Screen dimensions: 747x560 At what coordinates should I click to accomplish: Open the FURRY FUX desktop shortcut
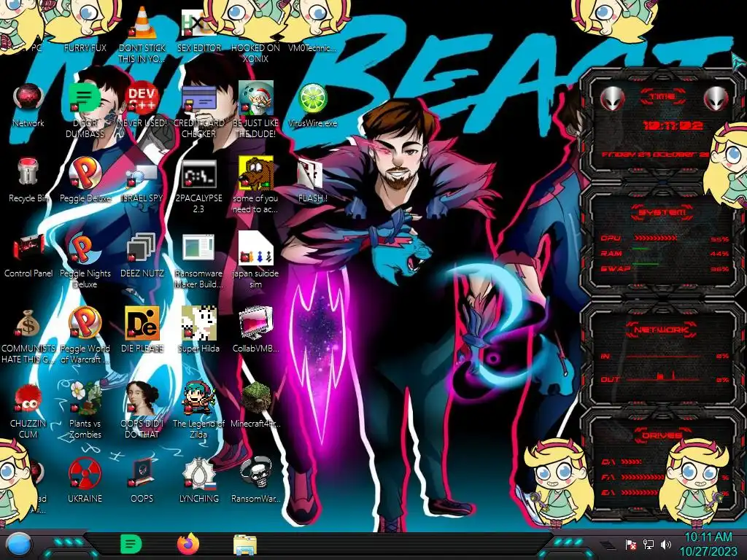(x=85, y=28)
